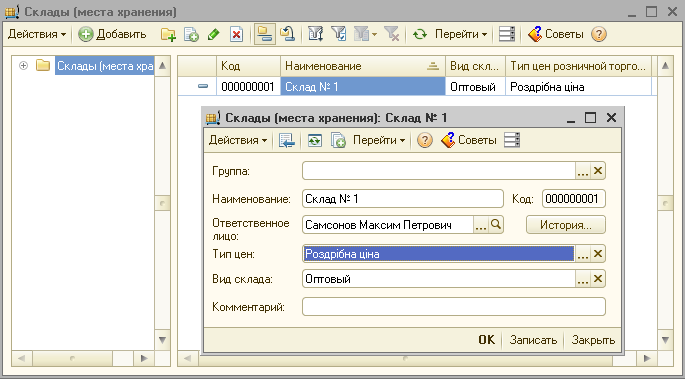Open Действия menu in Склад № 1 dialog
The height and width of the screenshot is (379, 685).
point(238,140)
